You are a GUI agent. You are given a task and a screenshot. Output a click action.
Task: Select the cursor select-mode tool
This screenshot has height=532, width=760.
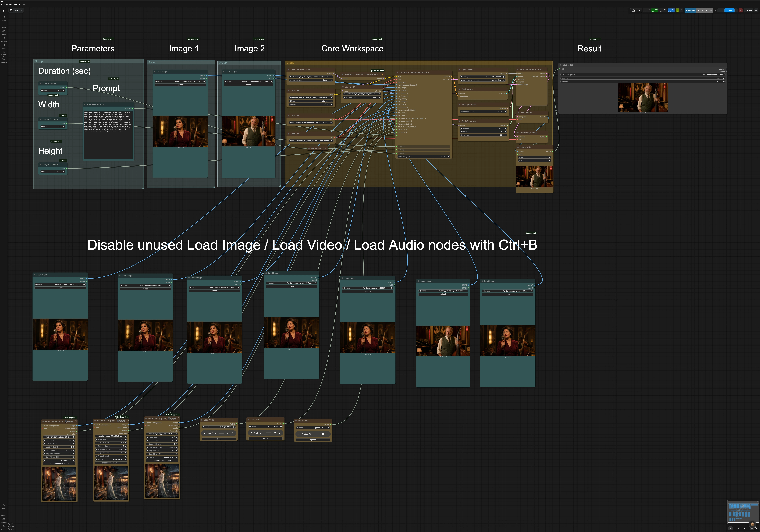(x=730, y=528)
